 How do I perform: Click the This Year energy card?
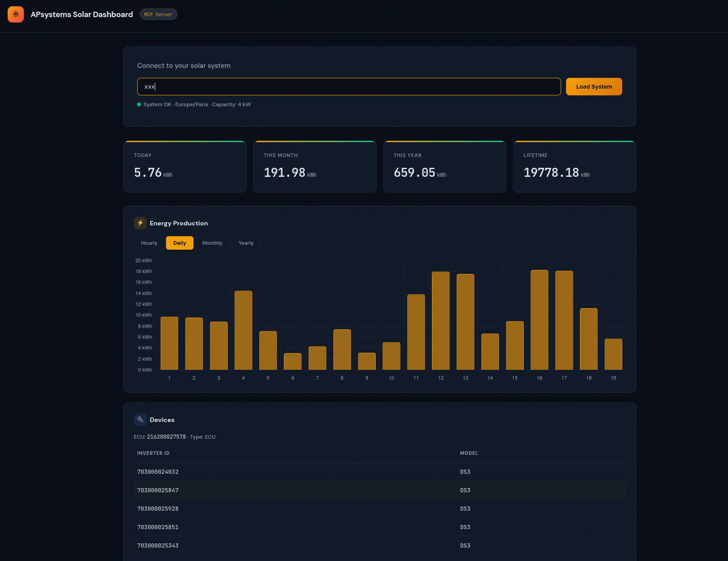[445, 167]
